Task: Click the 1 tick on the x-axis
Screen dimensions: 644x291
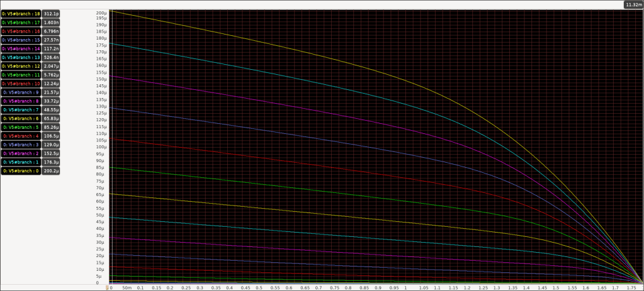Action: 406,288
